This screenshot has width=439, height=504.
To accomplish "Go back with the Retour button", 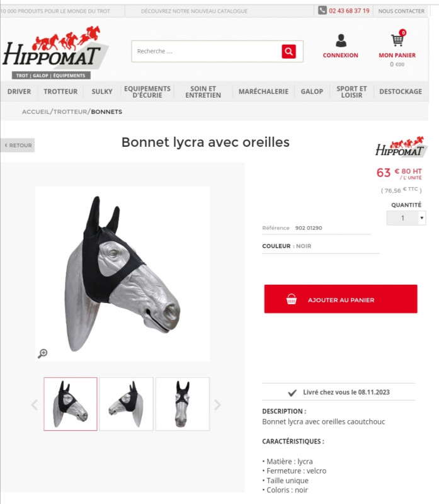I will point(18,146).
